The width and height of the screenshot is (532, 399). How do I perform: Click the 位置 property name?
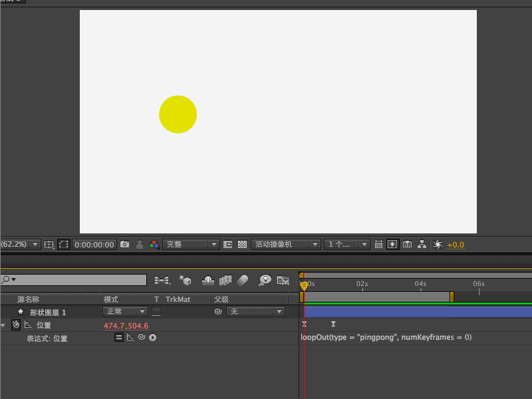pos(44,325)
